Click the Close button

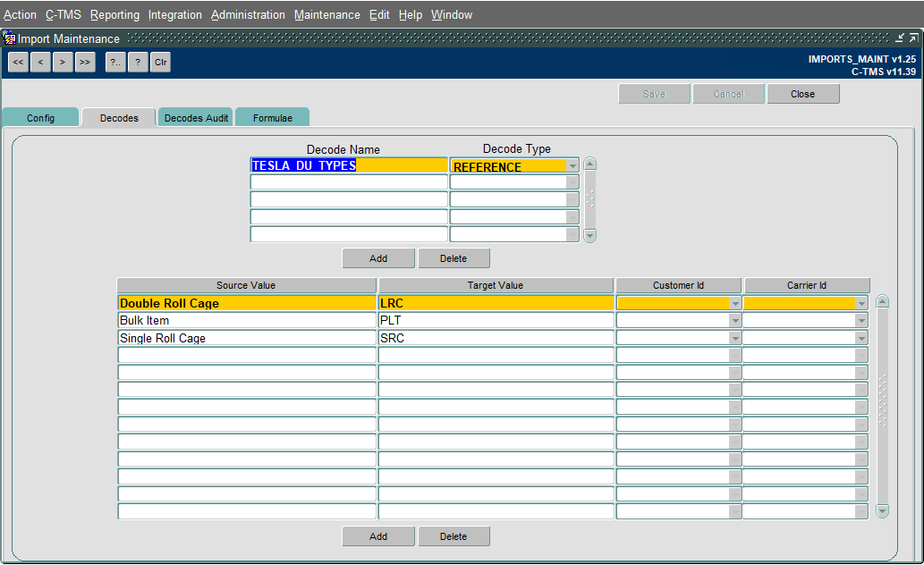point(802,94)
